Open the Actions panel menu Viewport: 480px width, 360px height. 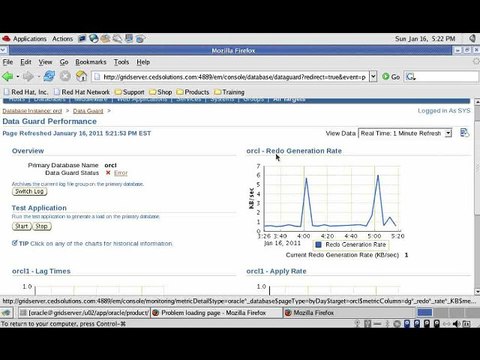coord(62,39)
